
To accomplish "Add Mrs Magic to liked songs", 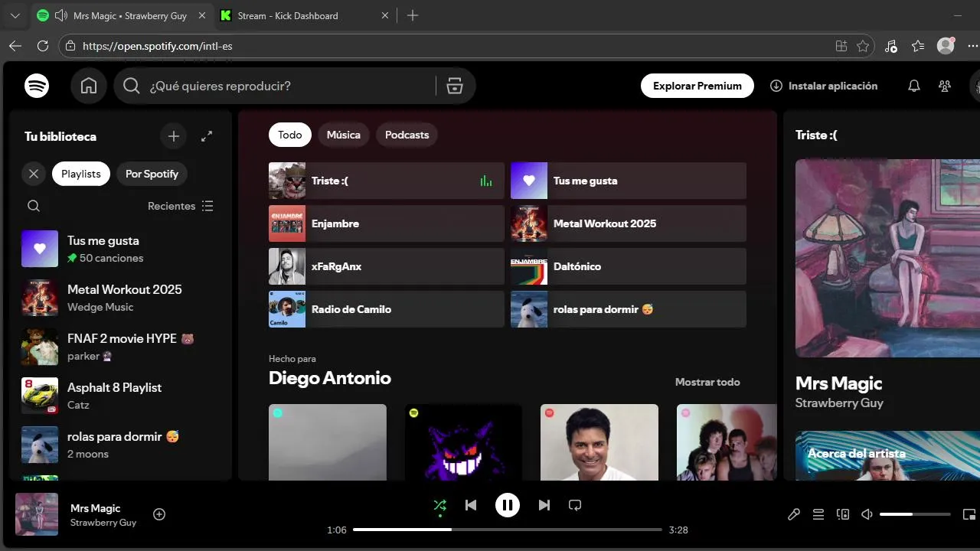I will [159, 514].
